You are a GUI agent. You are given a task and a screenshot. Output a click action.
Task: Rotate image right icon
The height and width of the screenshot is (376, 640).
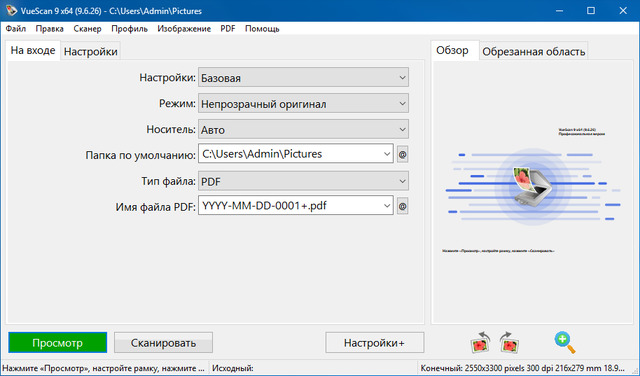pos(509,342)
